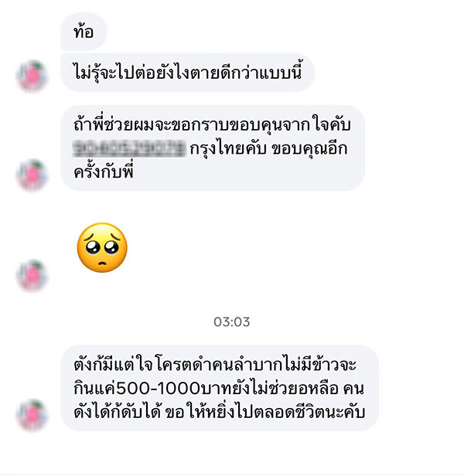Select the profile picture beside the pleading emoji

point(32,275)
